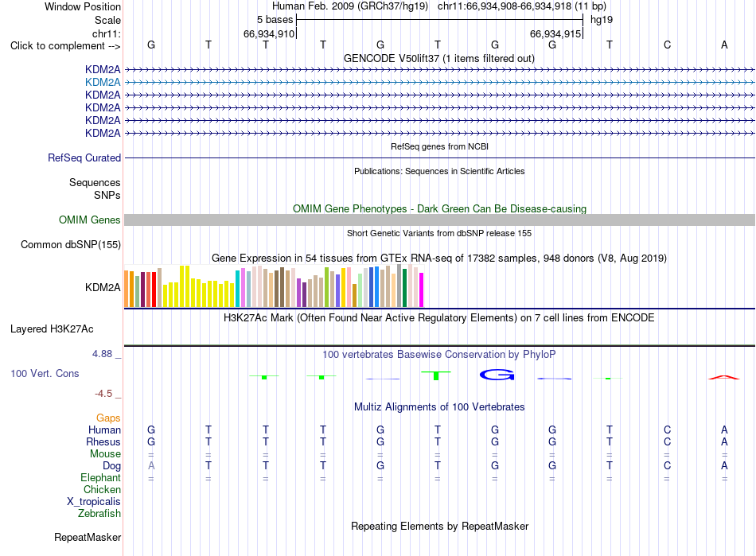Click the 'RefSeq genes from NCBI' title
Image resolution: width=756 pixels, height=556 pixels.
(x=439, y=146)
